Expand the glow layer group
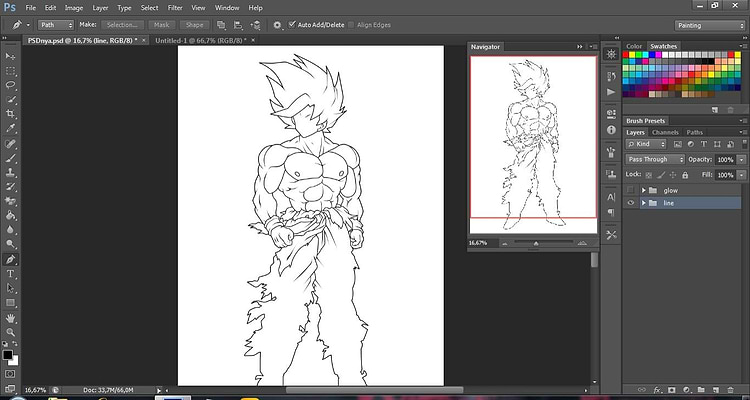The image size is (750, 400). (x=644, y=190)
